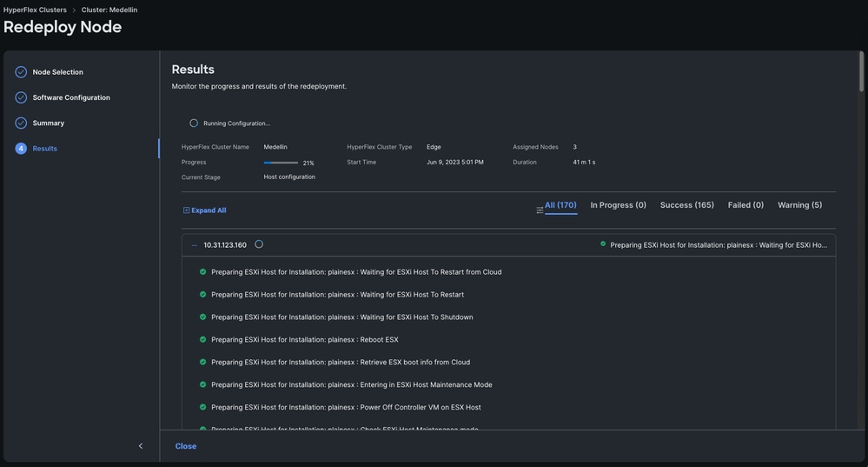Show the Success (165) tab
This screenshot has height=467, width=868.
click(687, 205)
